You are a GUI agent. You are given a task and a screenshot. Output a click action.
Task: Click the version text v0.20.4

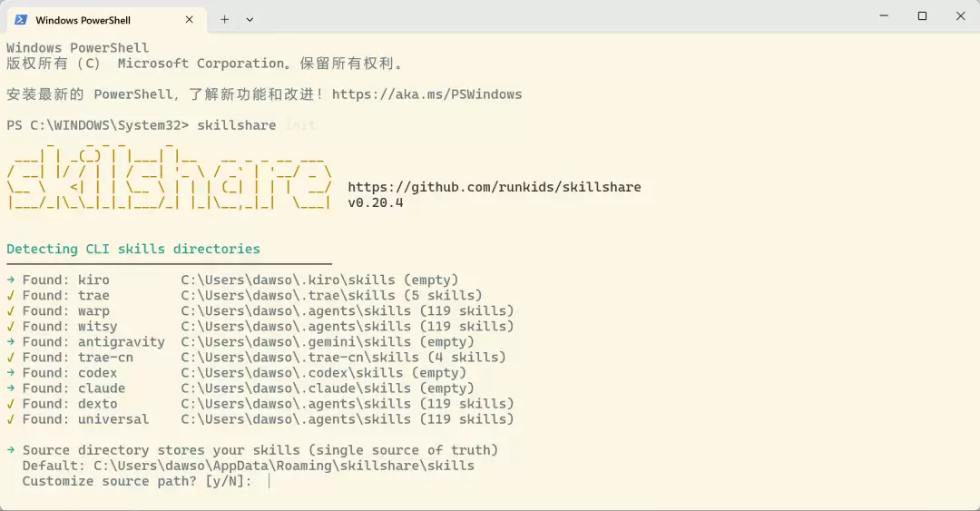376,202
